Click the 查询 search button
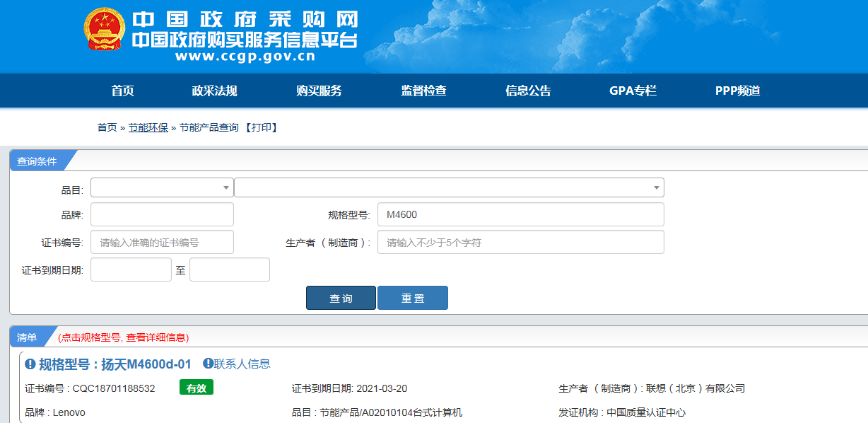868x423 pixels. coord(341,298)
